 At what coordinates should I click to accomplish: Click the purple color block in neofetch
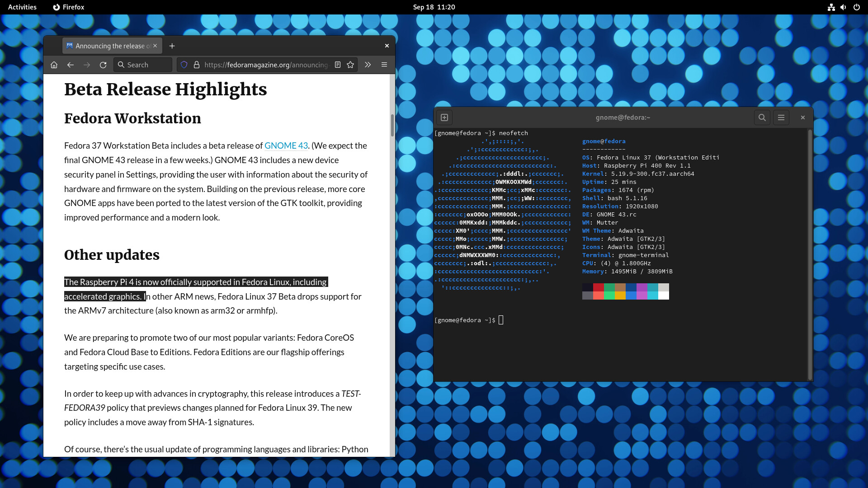pos(642,287)
